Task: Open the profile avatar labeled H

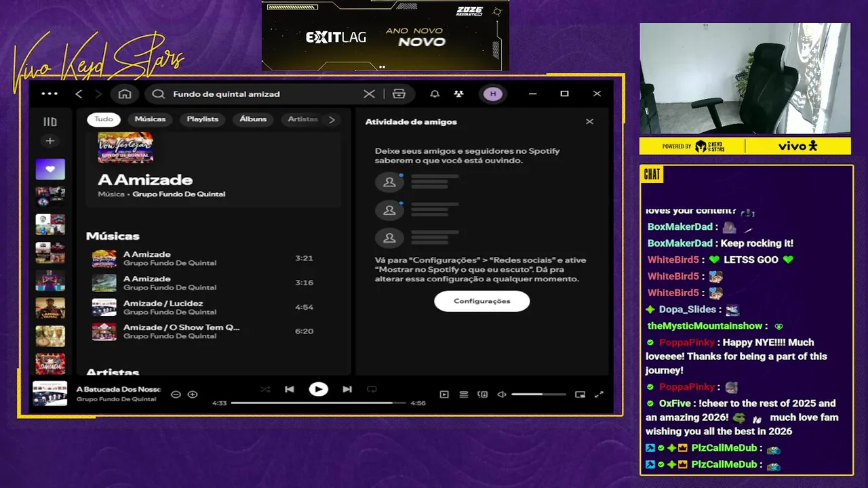Action: pos(493,94)
